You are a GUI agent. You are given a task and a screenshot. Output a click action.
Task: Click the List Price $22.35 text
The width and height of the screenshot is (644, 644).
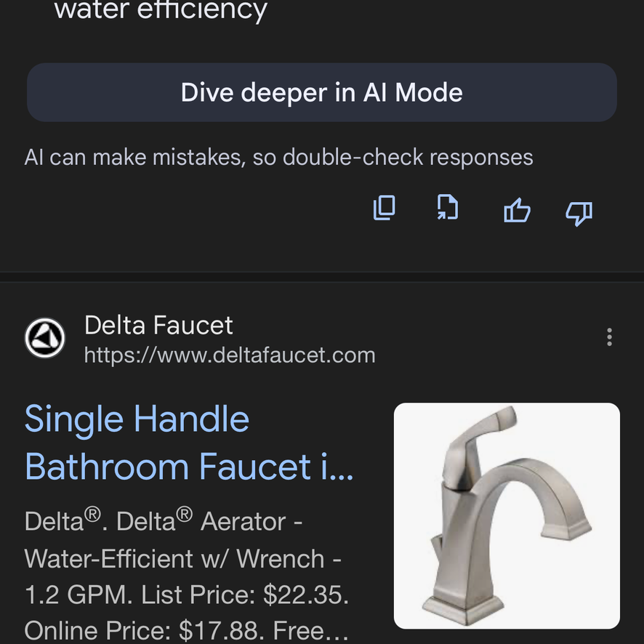245,595
